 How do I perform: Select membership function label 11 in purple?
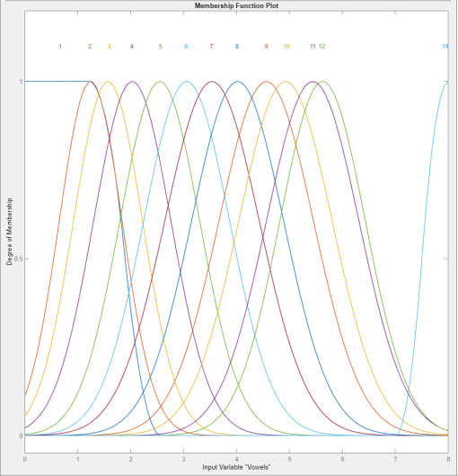[x=313, y=47]
